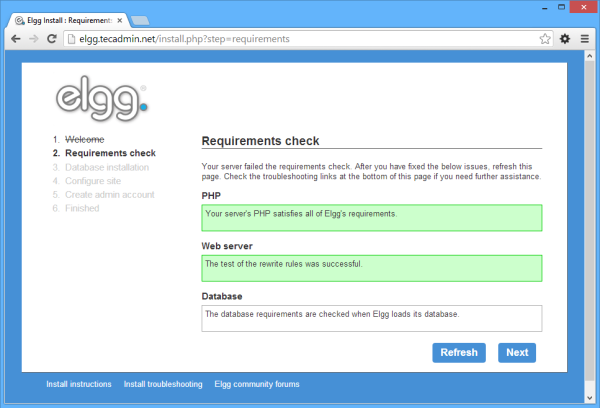This screenshot has height=408, width=600.
Task: Select the Elgg Install browser tab
Action: click(65, 19)
